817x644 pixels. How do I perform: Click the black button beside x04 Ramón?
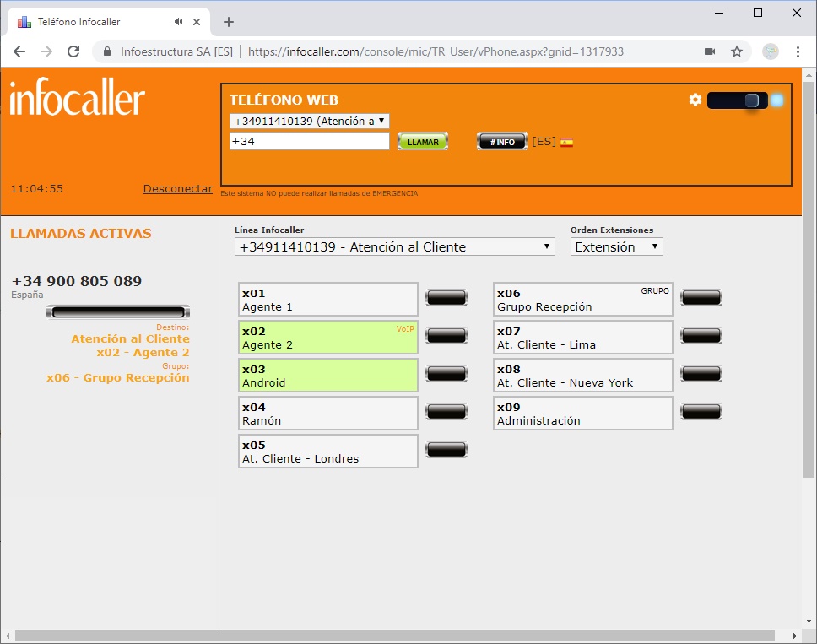pyautogui.click(x=446, y=412)
